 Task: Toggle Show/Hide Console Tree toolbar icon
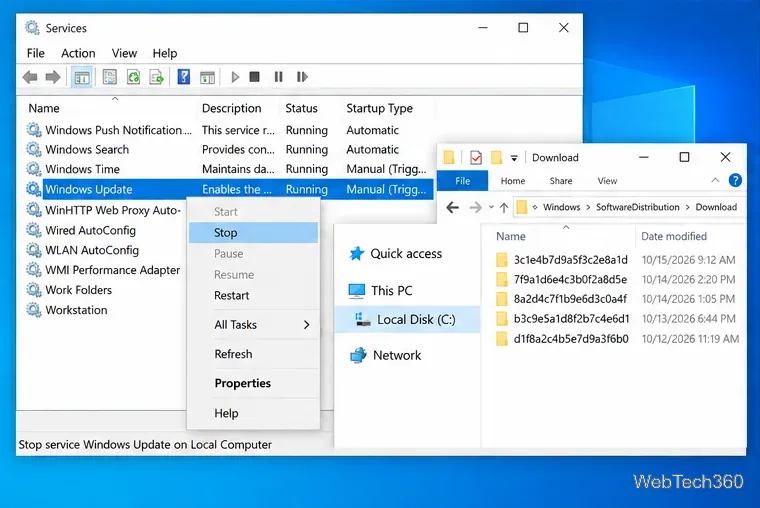pos(81,77)
